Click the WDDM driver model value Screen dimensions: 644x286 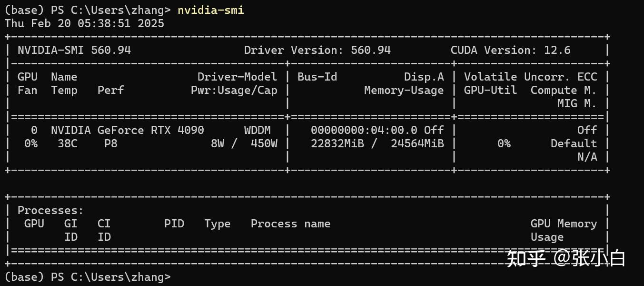click(x=257, y=130)
